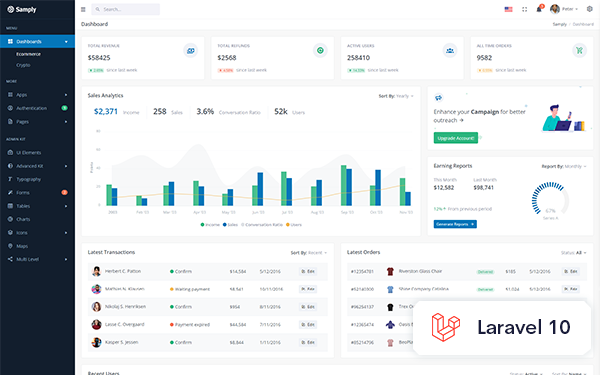Click the Maps pin icon in sidebar

coord(10,246)
